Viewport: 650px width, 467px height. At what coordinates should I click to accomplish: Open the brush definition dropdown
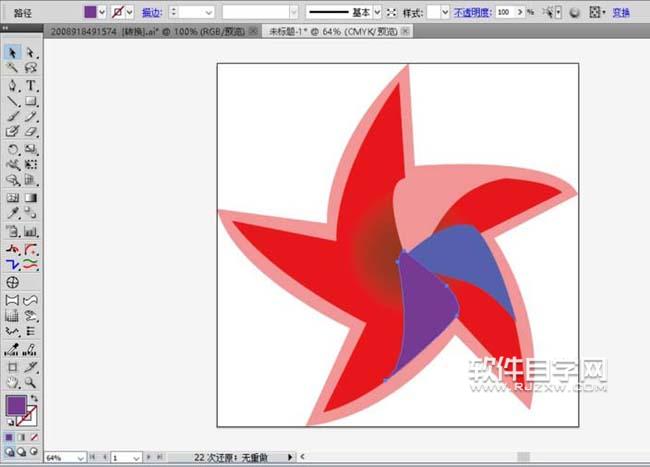294,12
